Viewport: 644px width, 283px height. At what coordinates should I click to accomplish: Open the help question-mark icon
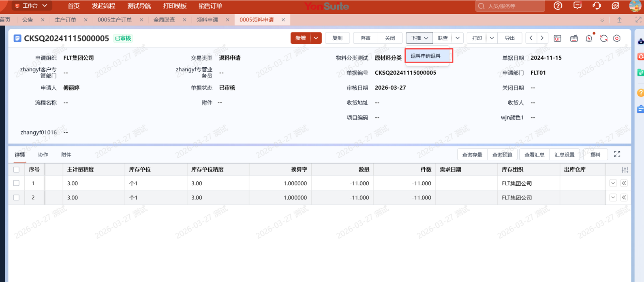pos(558,6)
